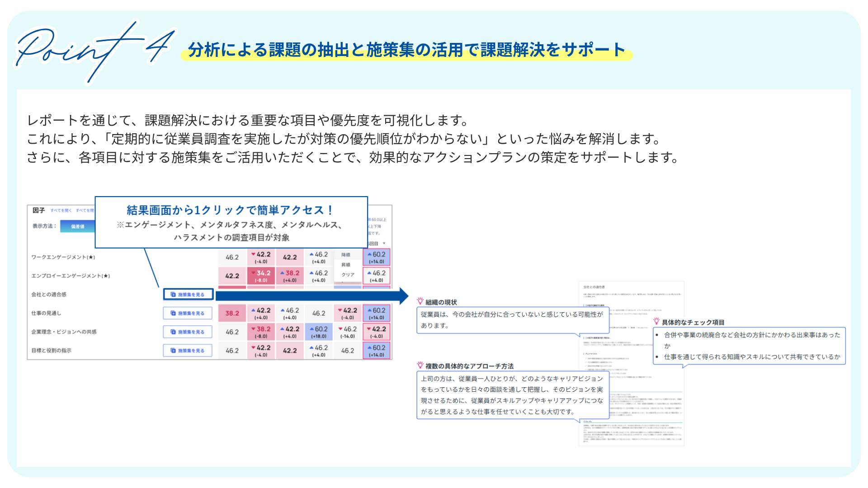Click the 上司の方は、従業員一人ひとりが approach text box

pyautogui.click(x=513, y=395)
